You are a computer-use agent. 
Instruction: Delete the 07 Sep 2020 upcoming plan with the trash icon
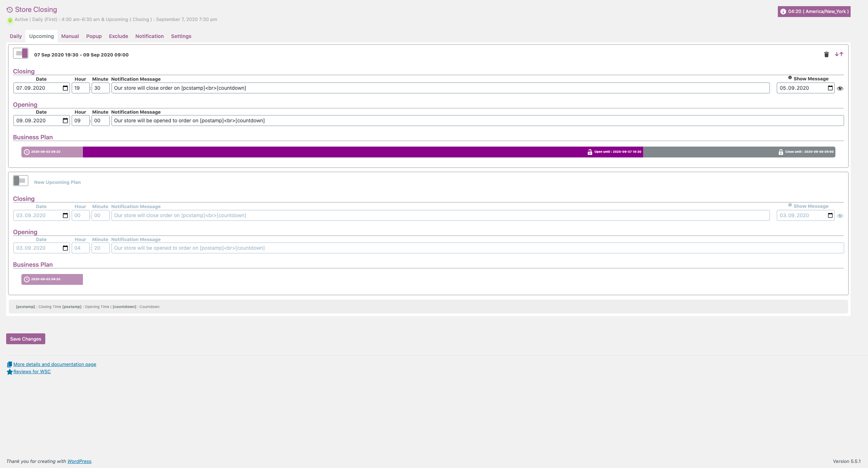click(x=826, y=54)
